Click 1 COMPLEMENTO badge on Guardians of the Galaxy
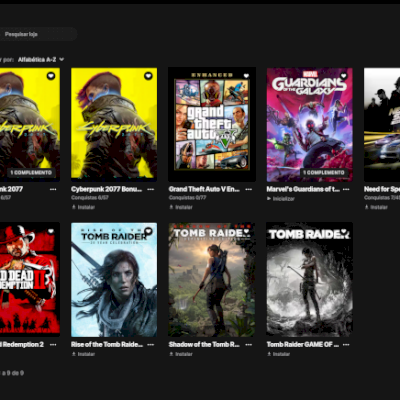Image resolution: width=400 pixels, height=400 pixels. pyautogui.click(x=324, y=173)
